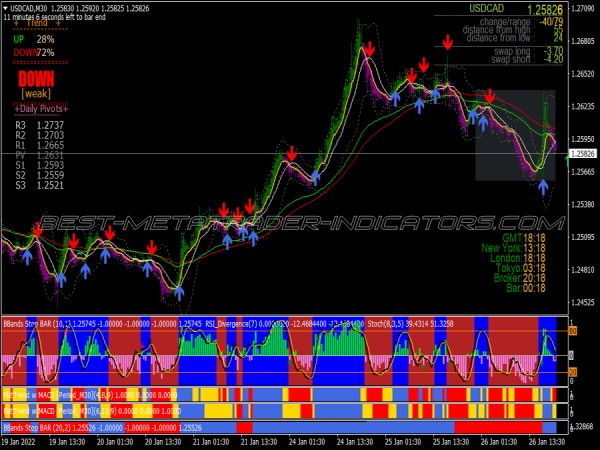Click the current price tag 1.25826 on the price axis

(583, 154)
